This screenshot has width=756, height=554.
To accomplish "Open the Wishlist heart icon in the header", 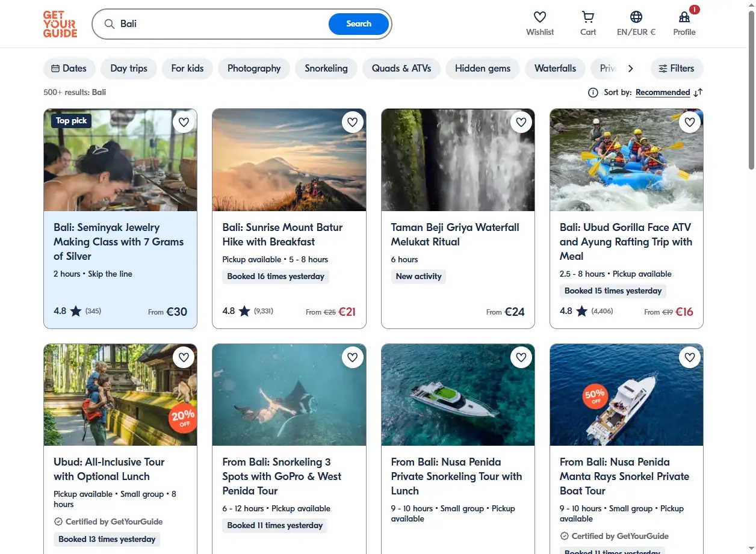I will (x=540, y=17).
